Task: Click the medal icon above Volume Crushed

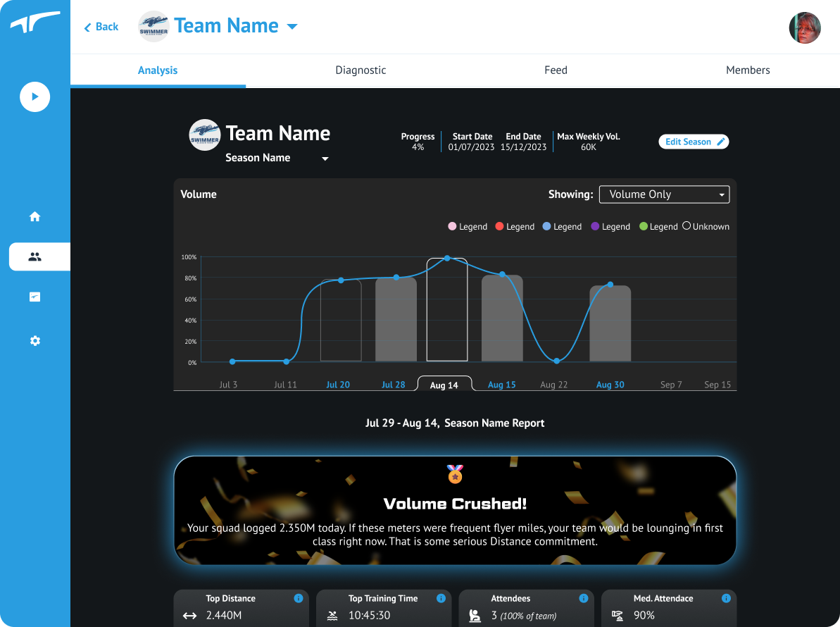Action: 455,473
